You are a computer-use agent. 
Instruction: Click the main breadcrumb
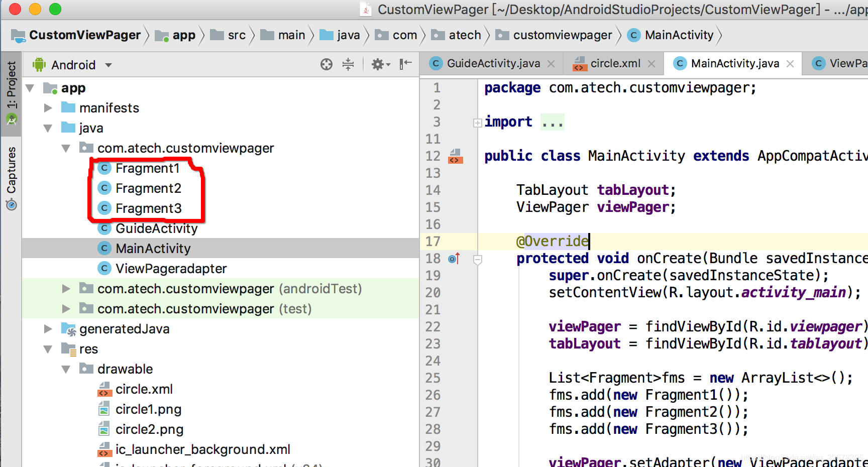pyautogui.click(x=283, y=35)
